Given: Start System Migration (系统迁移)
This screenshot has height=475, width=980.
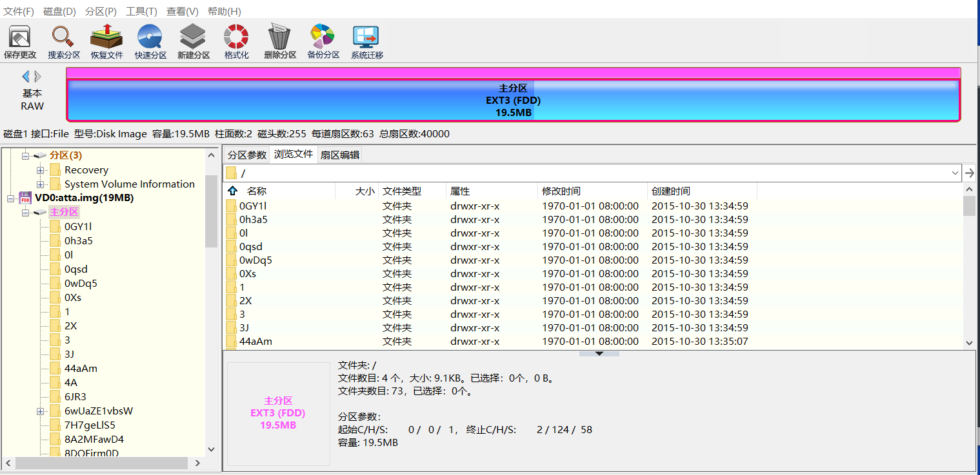Looking at the screenshot, I should pos(366,42).
